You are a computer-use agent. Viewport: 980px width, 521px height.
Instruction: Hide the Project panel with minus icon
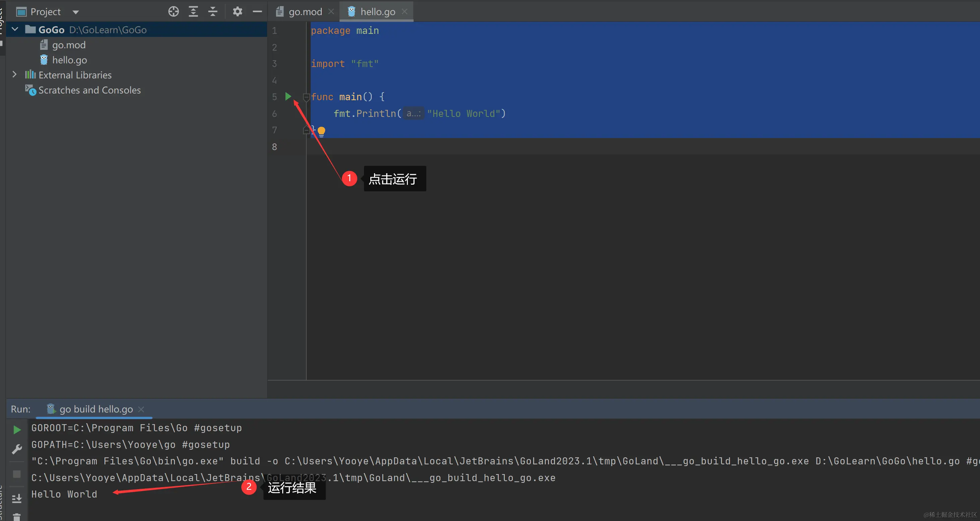(x=257, y=11)
